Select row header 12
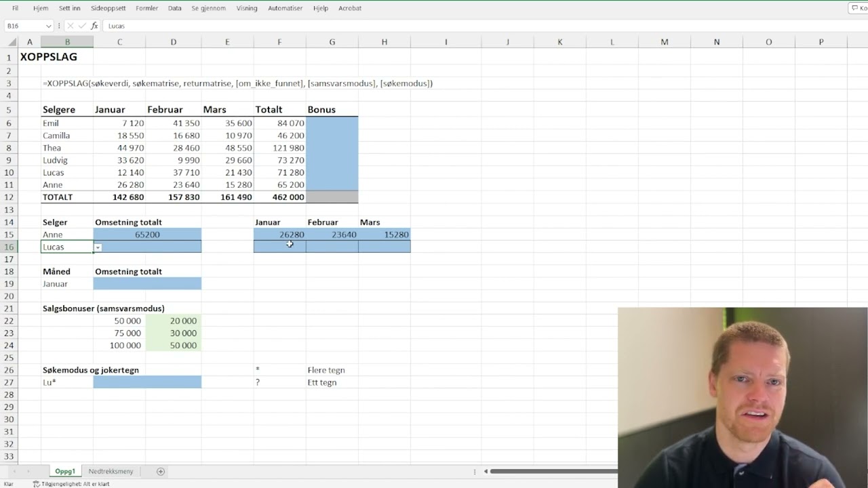 pyautogui.click(x=9, y=197)
